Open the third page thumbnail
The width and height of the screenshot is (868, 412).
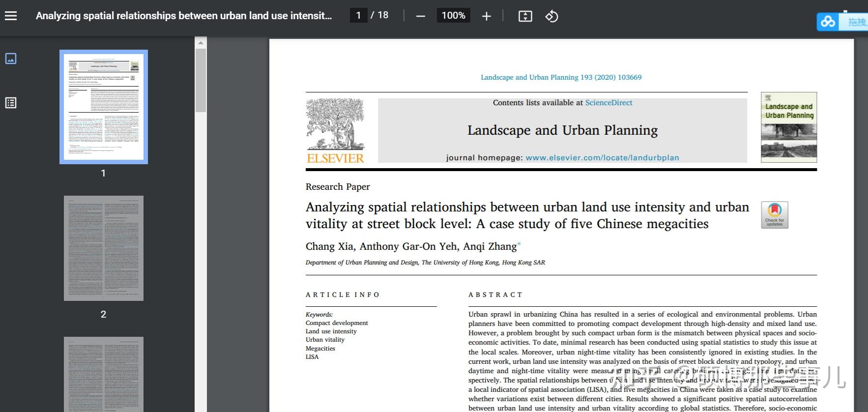[104, 374]
